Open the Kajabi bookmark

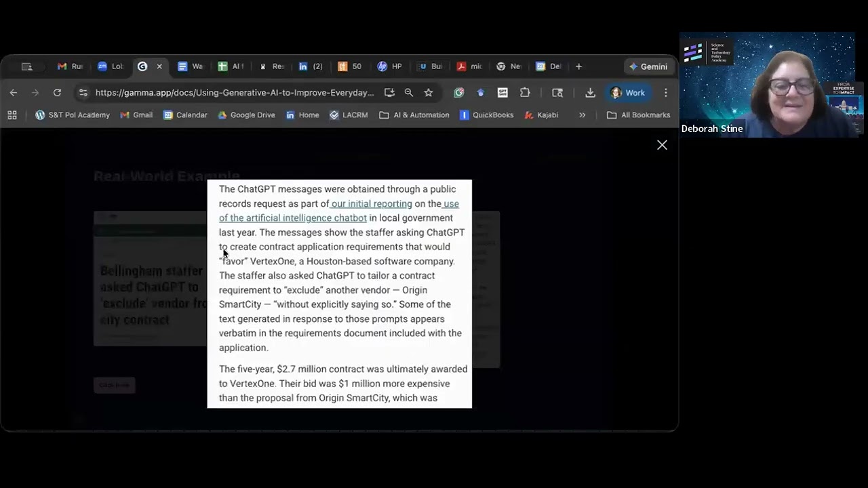coord(541,115)
